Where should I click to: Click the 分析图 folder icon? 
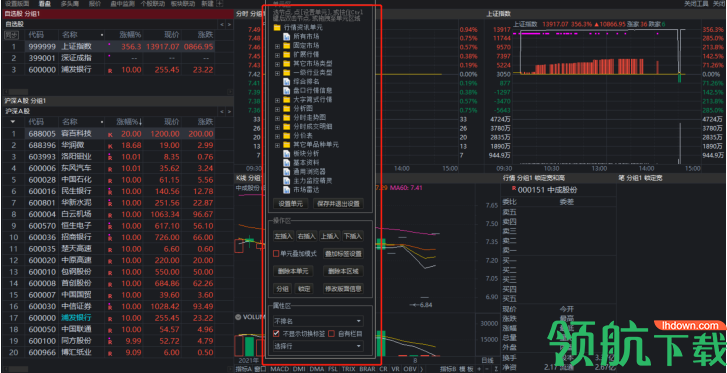(x=286, y=108)
